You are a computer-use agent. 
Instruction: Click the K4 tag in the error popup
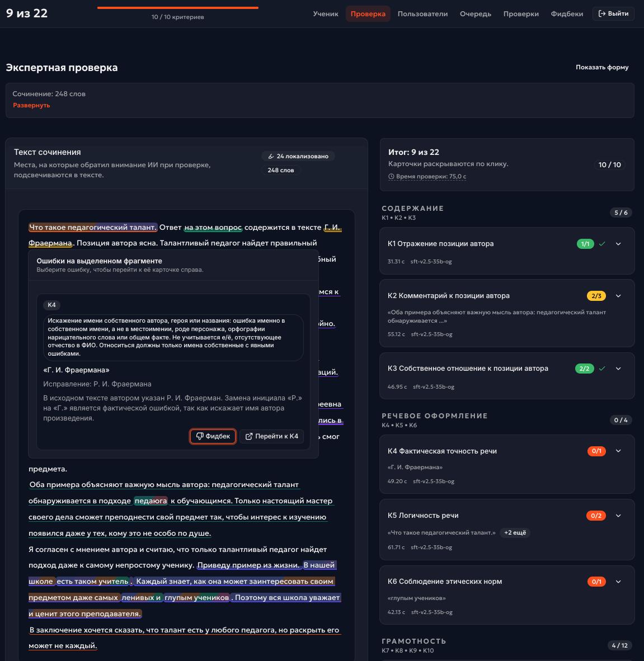click(x=51, y=305)
